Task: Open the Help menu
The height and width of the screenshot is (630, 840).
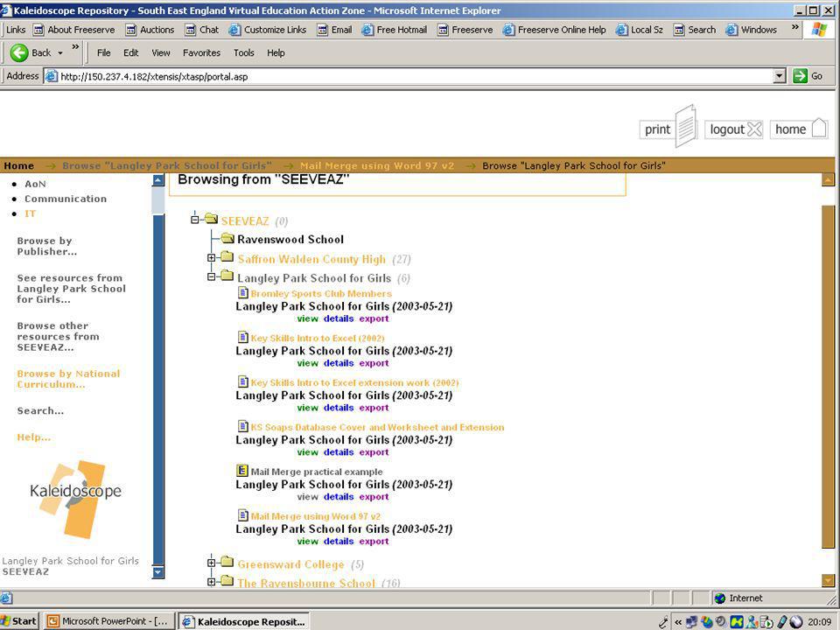Action: pos(276,52)
